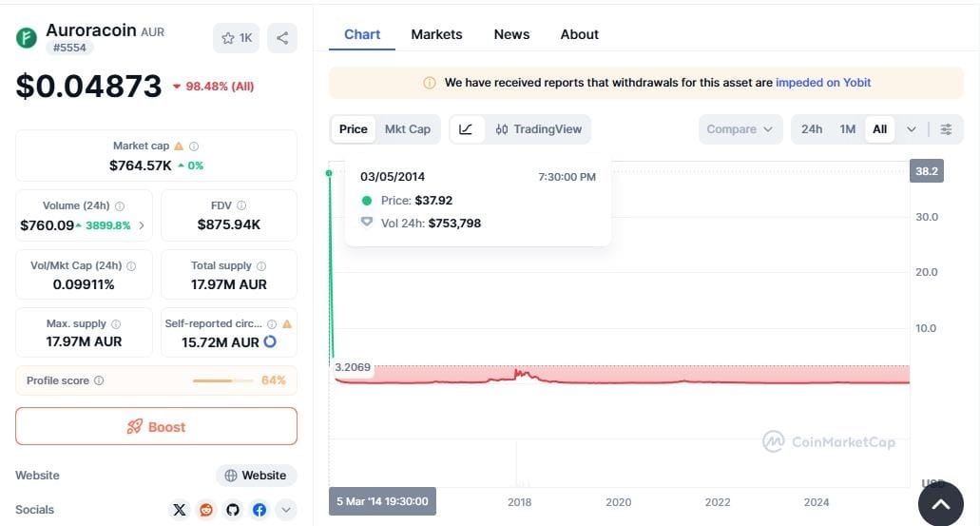Image resolution: width=980 pixels, height=526 pixels.
Task: Click the chart settings sliders icon
Action: click(x=946, y=129)
